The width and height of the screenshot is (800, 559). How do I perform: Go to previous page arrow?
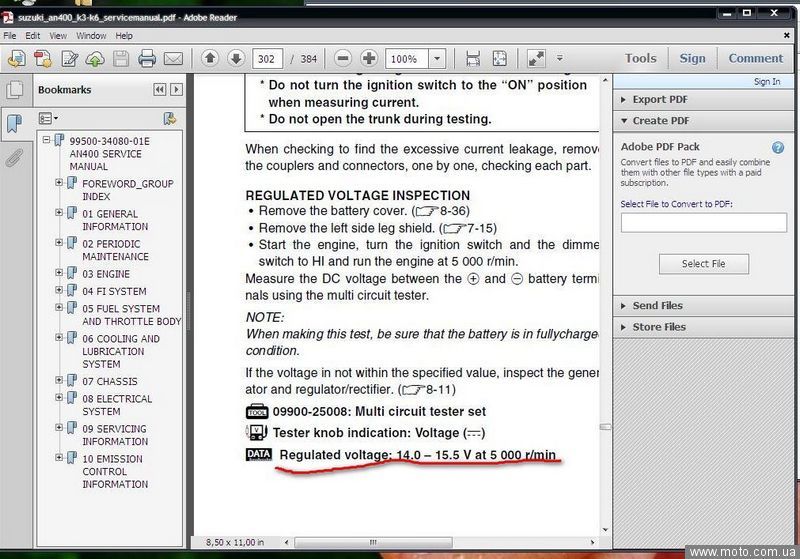coord(211,59)
